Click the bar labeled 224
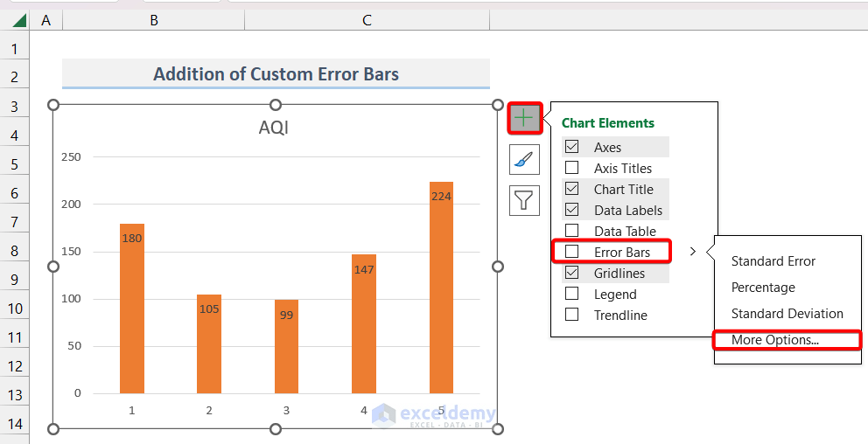The image size is (868, 444). pos(441,288)
